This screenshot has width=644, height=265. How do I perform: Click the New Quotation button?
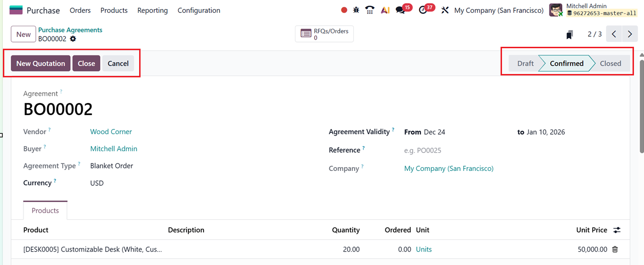pos(41,64)
